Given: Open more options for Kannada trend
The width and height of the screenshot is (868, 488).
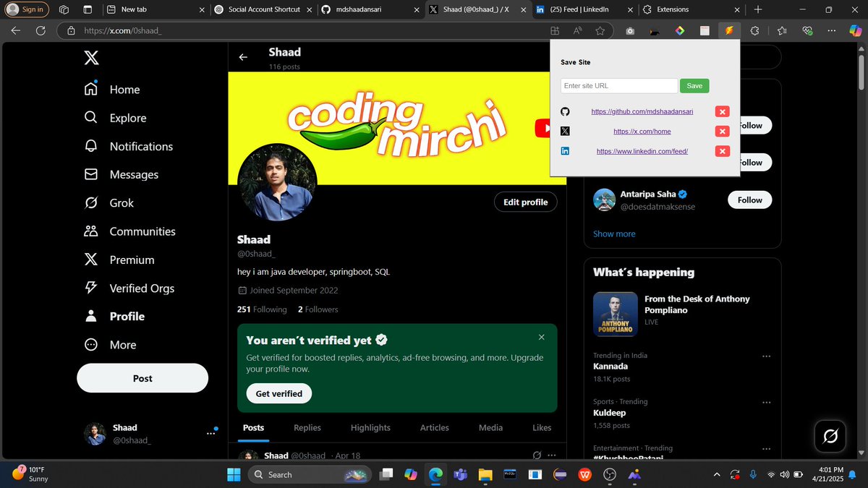Looking at the screenshot, I should [x=766, y=356].
